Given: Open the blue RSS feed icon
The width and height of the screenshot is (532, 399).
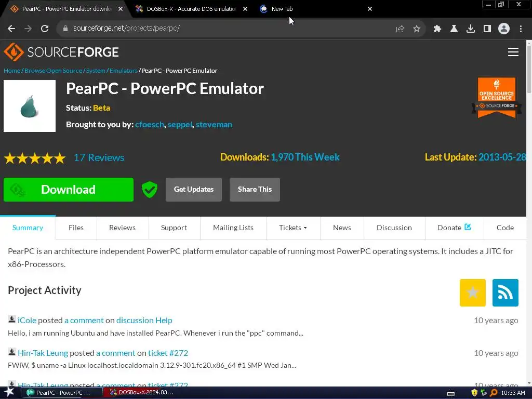Looking at the screenshot, I should (x=505, y=292).
